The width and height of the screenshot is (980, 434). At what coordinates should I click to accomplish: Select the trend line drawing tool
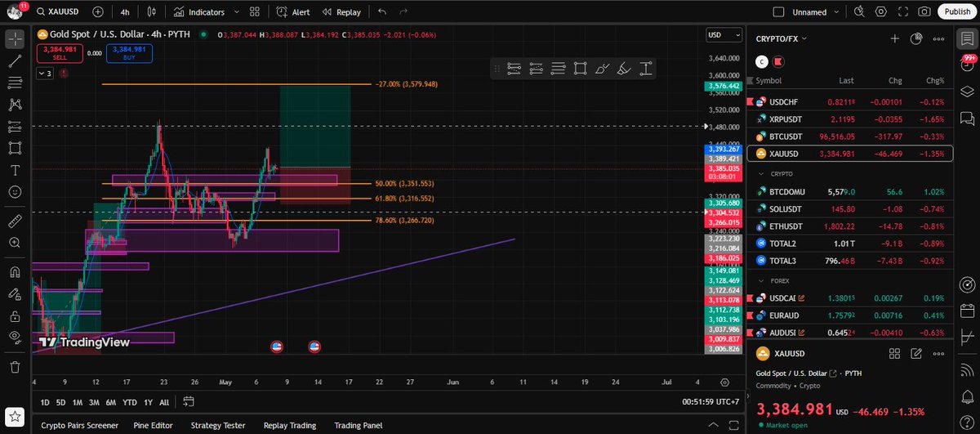(x=15, y=60)
